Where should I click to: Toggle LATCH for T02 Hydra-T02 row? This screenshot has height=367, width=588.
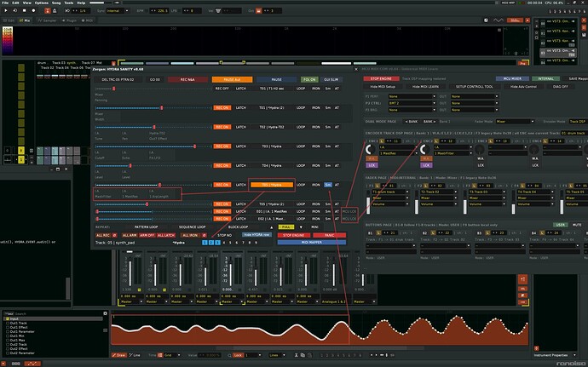pyautogui.click(x=241, y=127)
